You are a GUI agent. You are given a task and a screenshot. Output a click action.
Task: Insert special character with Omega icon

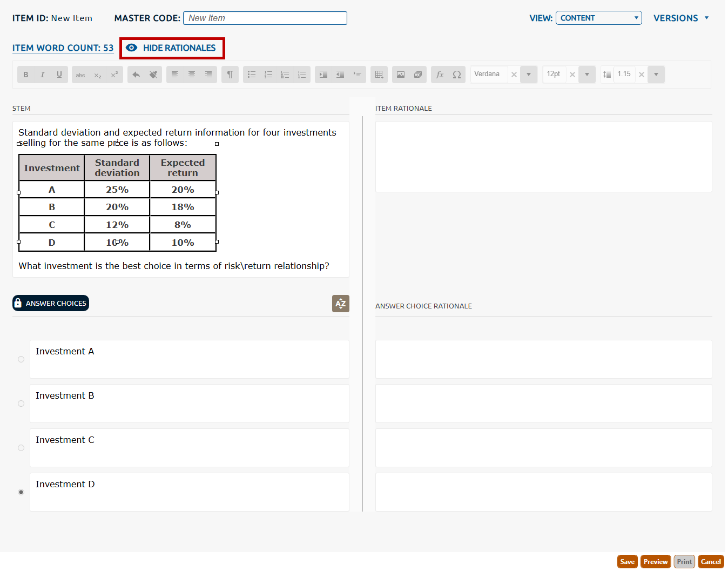pos(457,75)
